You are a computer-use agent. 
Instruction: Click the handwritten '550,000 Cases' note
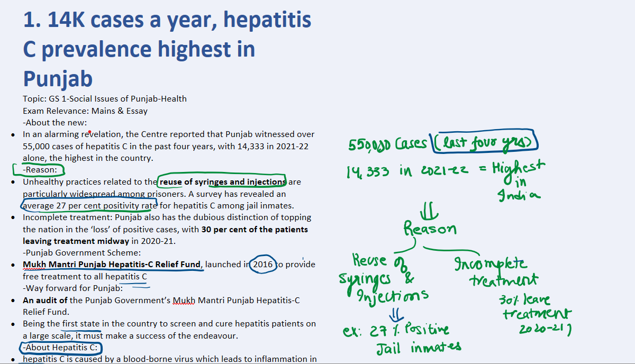[x=387, y=144]
